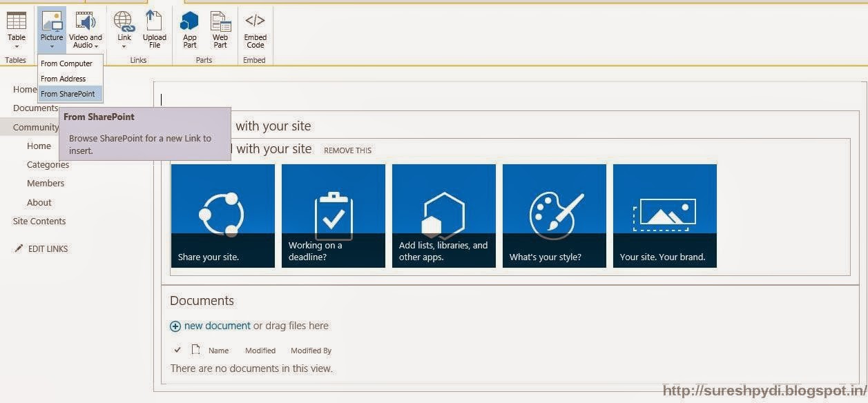Open the Working on a deadline tile

pyautogui.click(x=334, y=215)
